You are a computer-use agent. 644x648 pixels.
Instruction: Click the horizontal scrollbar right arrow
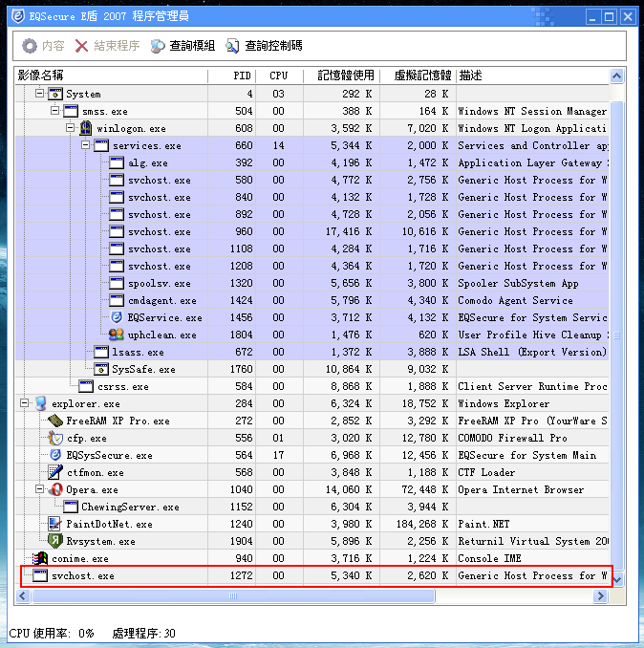(601, 596)
